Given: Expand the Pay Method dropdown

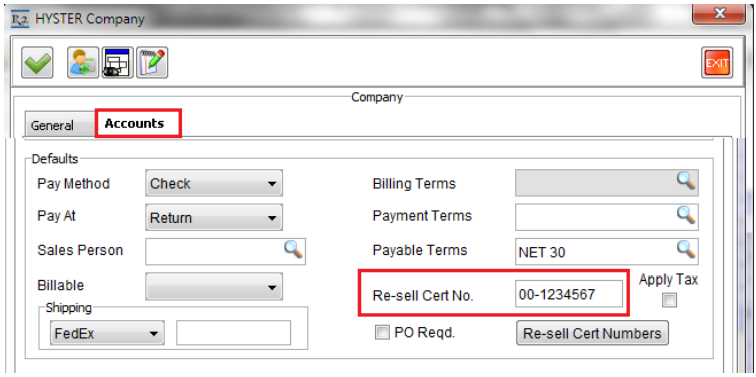Looking at the screenshot, I should pos(214,184).
